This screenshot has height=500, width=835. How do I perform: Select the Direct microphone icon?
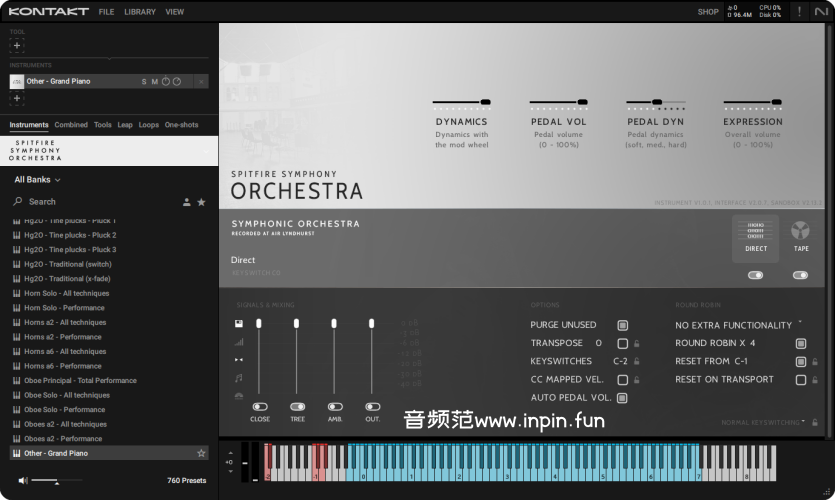[755, 231]
